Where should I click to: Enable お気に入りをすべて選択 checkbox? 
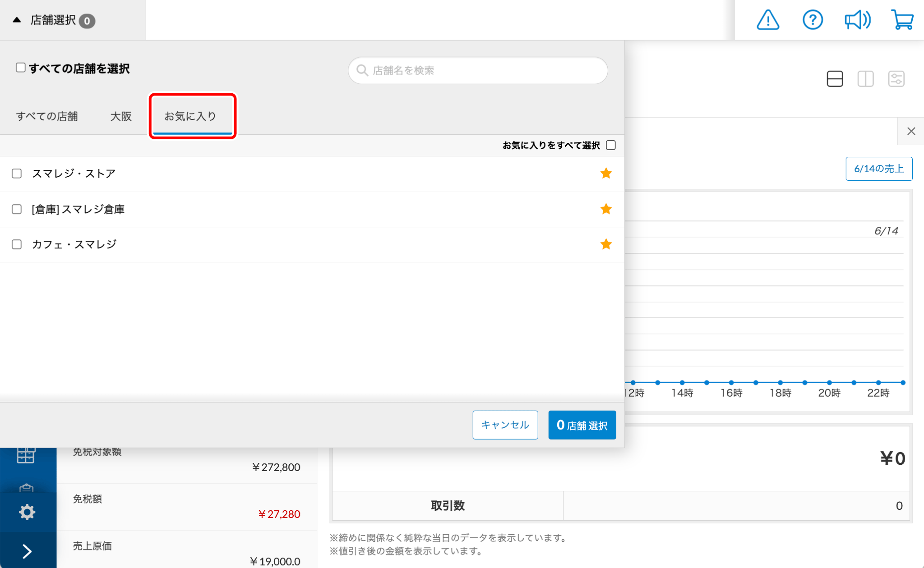pyautogui.click(x=611, y=145)
